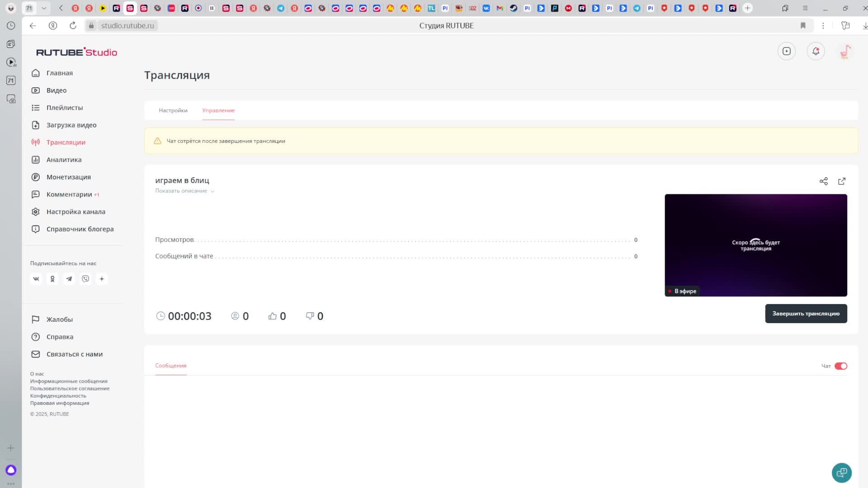The width and height of the screenshot is (868, 488).
Task: Click the Odnoklassniki social icon
Action: click(52, 279)
